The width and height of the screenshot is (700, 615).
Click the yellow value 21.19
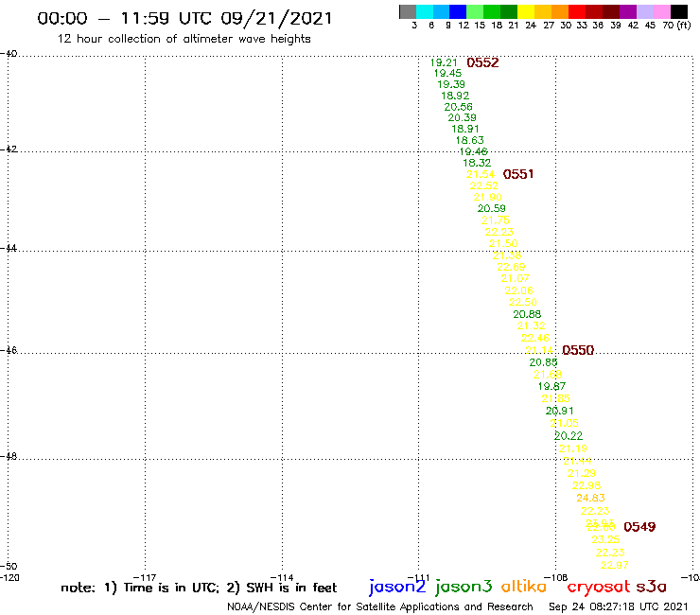pos(572,448)
